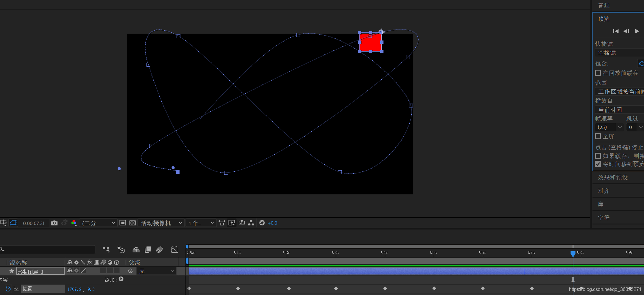Toggle the quality switch of 形状图层 1
This screenshot has height=295, width=644.
(x=83, y=271)
